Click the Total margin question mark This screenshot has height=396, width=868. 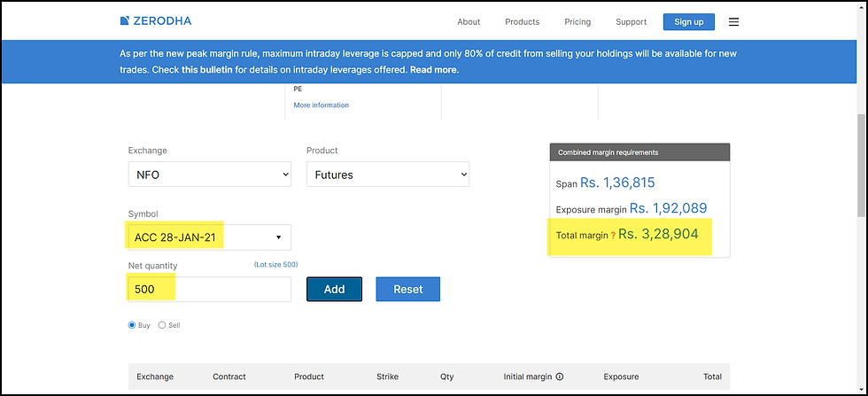coord(613,236)
